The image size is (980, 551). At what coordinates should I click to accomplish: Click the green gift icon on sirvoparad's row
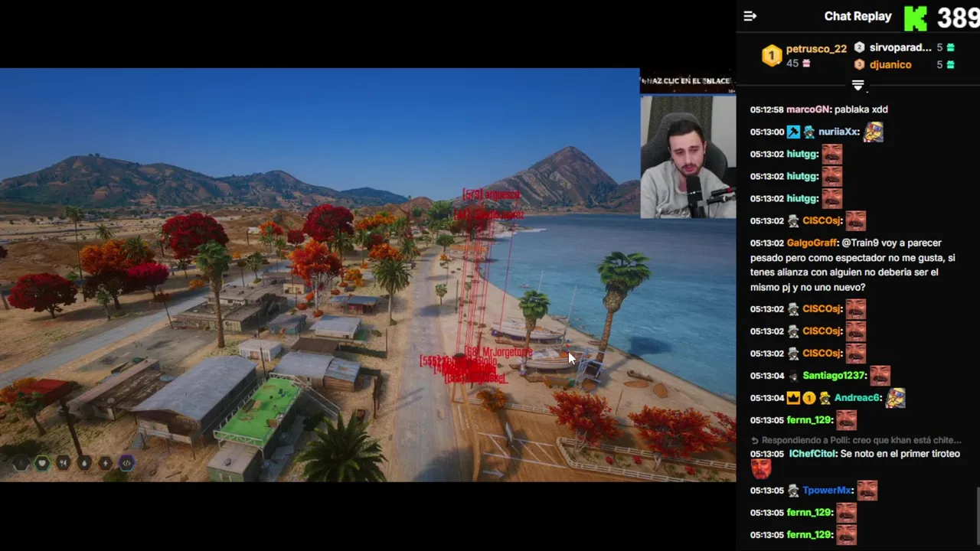pyautogui.click(x=950, y=47)
